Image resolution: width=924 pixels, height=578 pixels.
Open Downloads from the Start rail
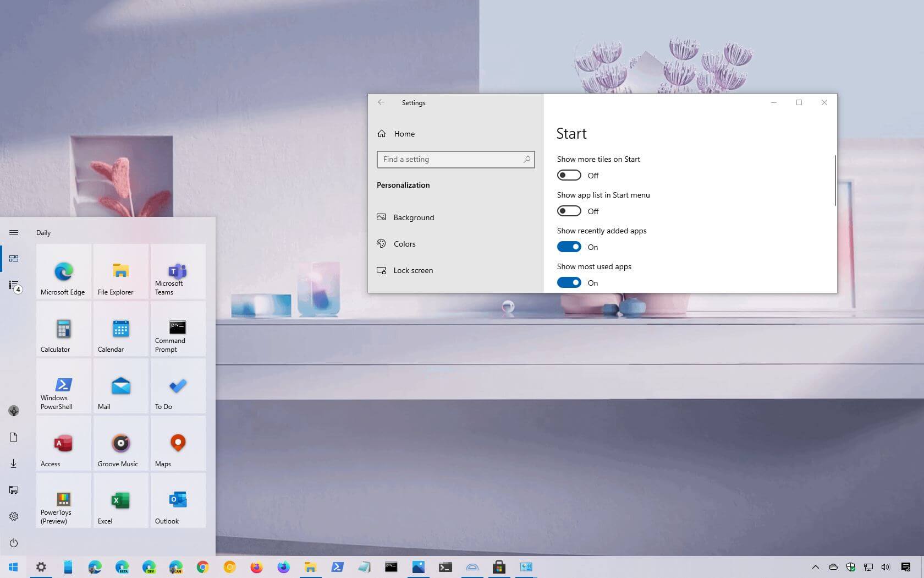pyautogui.click(x=14, y=464)
